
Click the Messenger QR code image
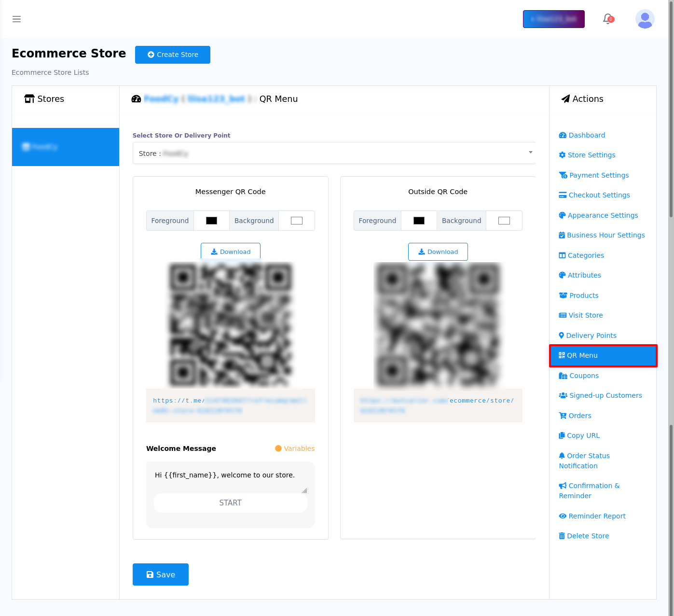click(231, 325)
